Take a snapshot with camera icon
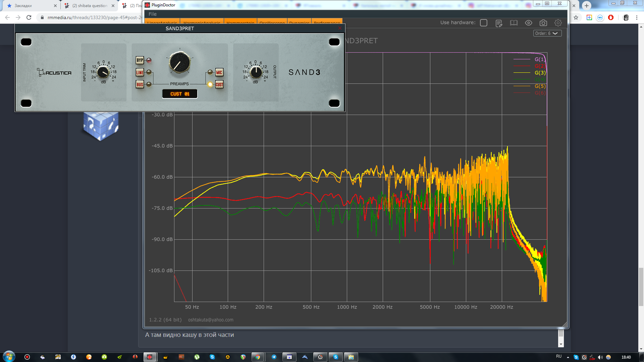 click(x=543, y=23)
